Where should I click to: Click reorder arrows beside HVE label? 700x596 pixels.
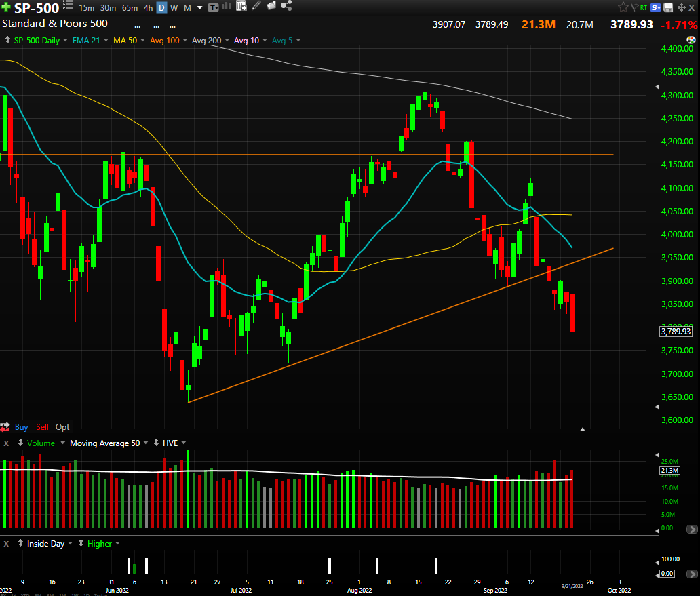(x=156, y=443)
